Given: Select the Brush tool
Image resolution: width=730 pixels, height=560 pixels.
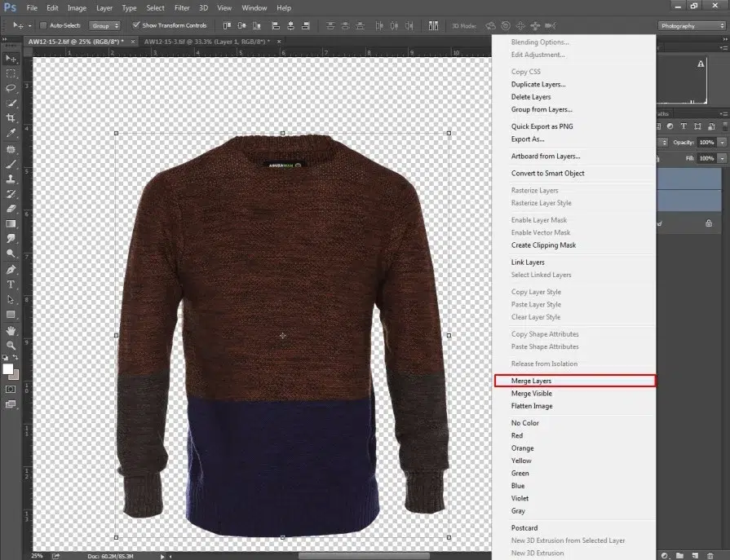Looking at the screenshot, I should 11,164.
